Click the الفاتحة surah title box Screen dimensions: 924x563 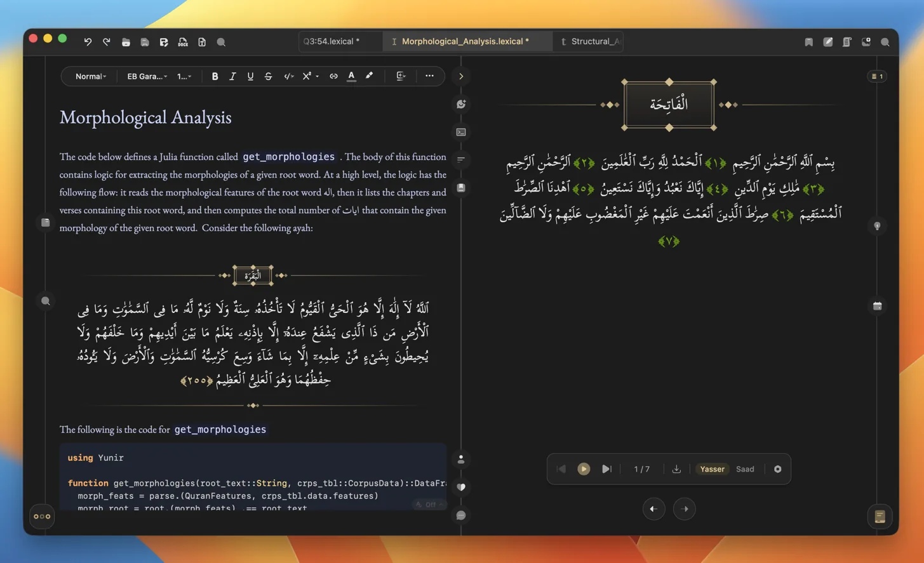coord(669,105)
